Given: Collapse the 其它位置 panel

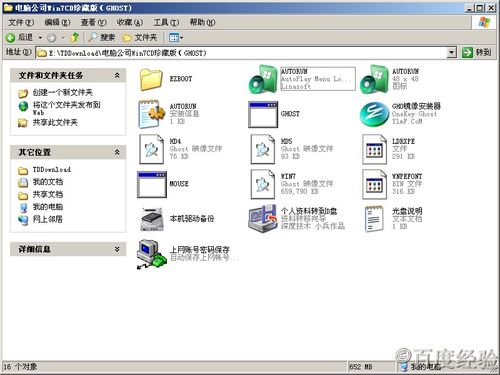Looking at the screenshot, I should [x=117, y=152].
